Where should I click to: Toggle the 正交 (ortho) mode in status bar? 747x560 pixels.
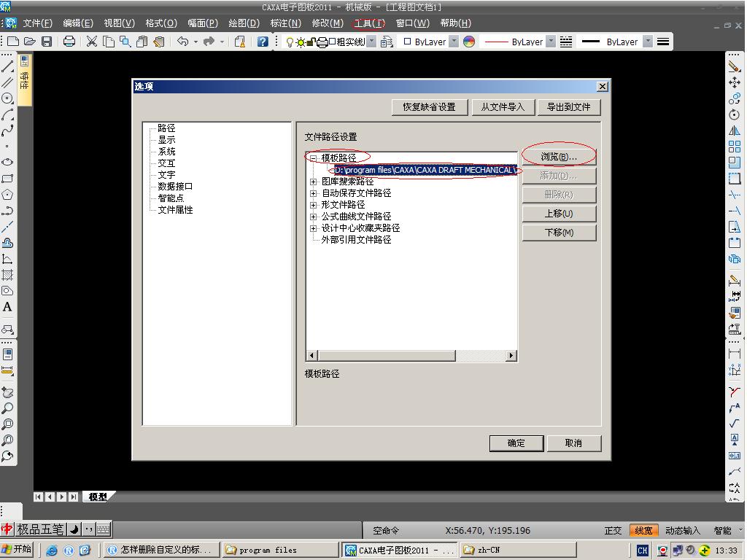pyautogui.click(x=613, y=530)
